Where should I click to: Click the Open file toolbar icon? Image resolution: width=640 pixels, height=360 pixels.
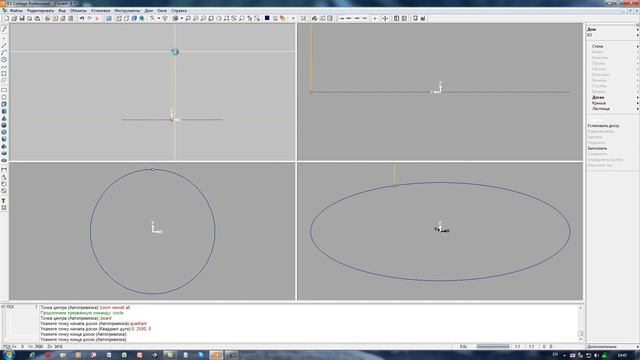click(x=14, y=18)
